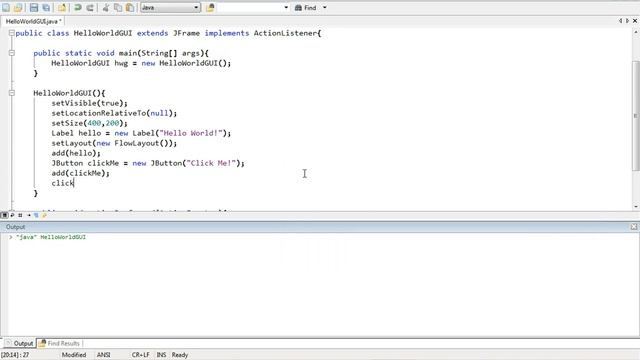The height and width of the screenshot is (360, 640).
Task: Close the HelloWorldGUI.java document tab
Action: [x=635, y=21]
